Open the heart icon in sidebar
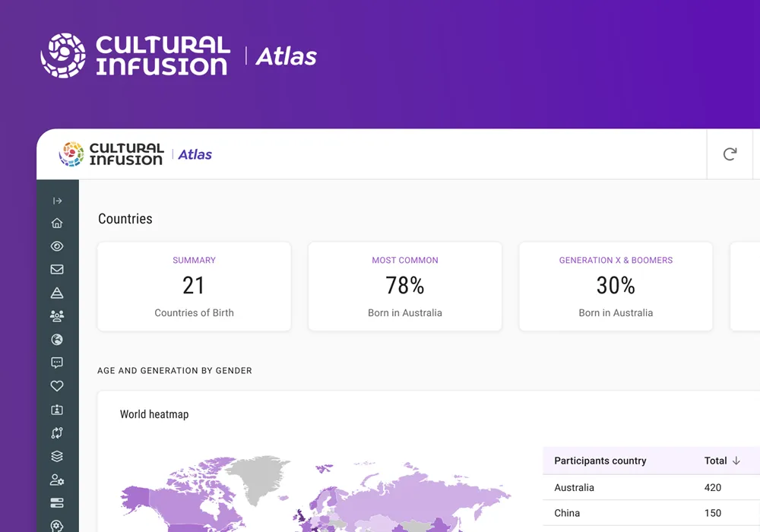The width and height of the screenshot is (760, 532). [x=57, y=385]
